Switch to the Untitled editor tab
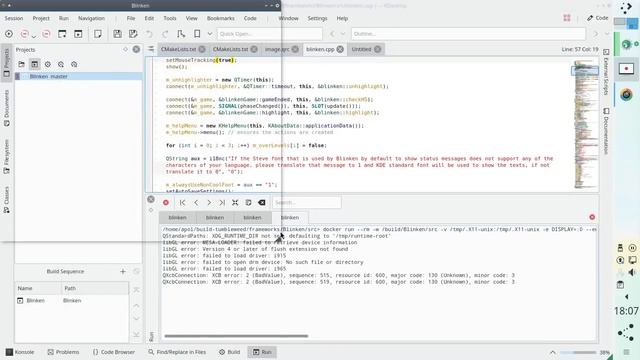 coord(362,49)
